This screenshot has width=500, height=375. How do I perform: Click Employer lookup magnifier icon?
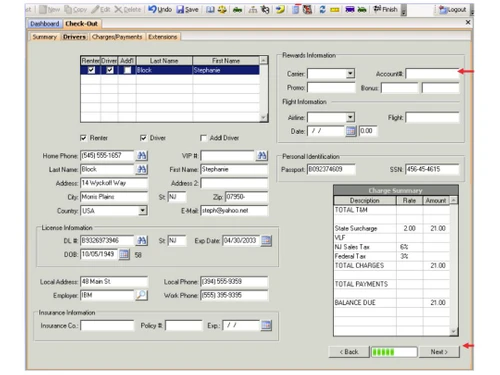click(x=141, y=295)
